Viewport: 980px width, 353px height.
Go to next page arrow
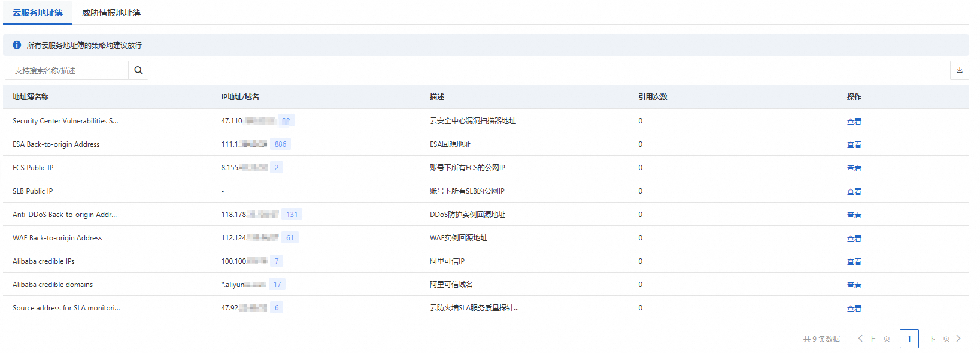958,339
